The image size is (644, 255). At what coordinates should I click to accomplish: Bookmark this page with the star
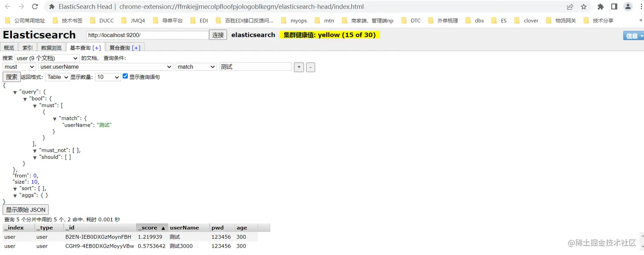tap(584, 7)
